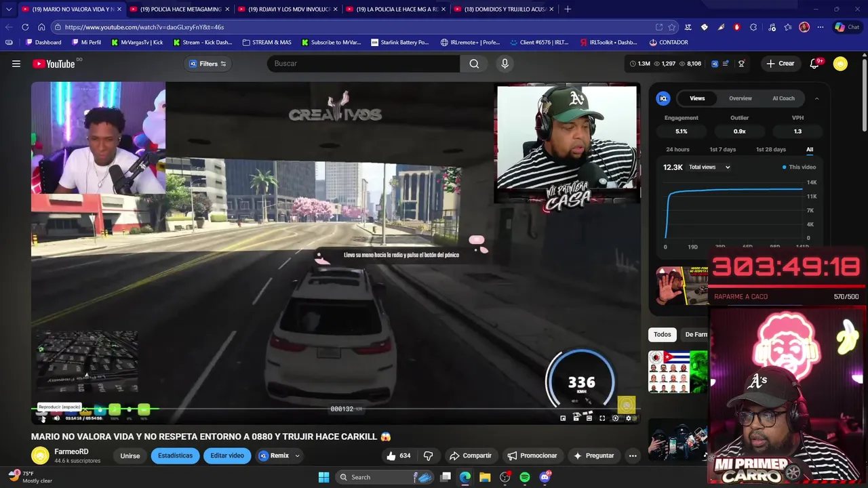Open the vidIQ Filters button

coord(208,64)
